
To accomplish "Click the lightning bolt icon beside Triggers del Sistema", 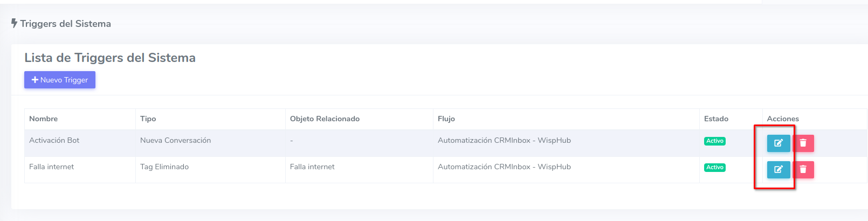I will 15,23.
